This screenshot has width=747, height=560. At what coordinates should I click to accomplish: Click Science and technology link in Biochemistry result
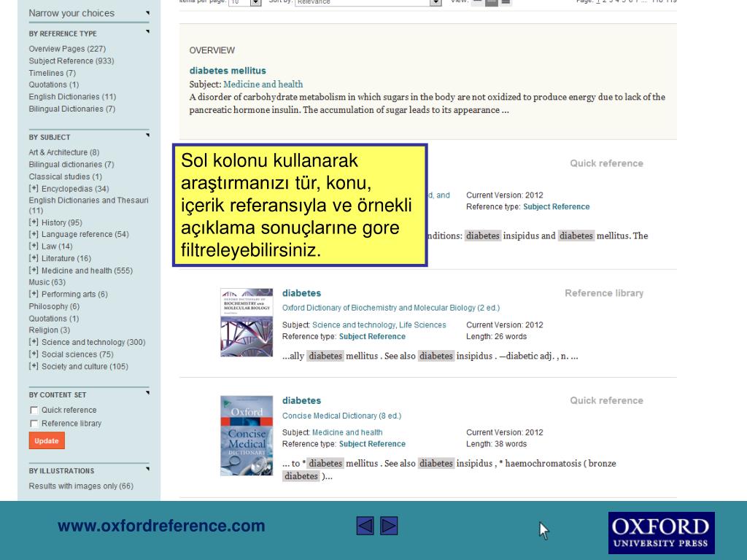tap(354, 324)
